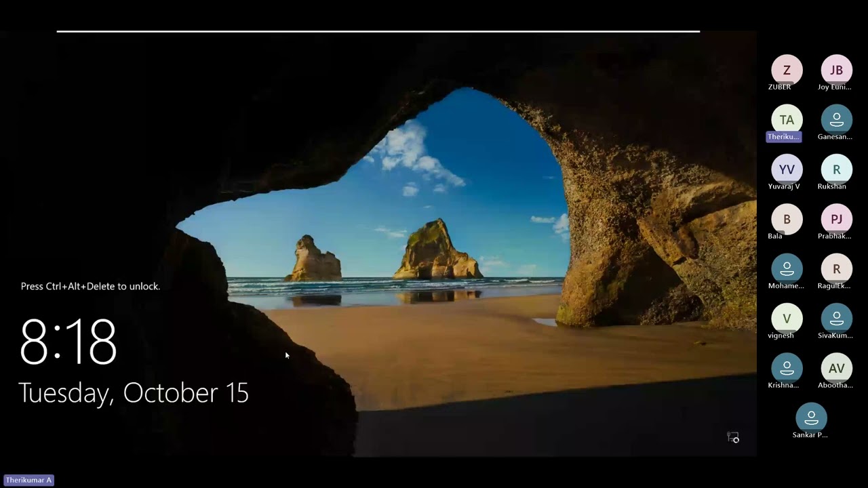Click the lock screen network status icon

[733, 438]
